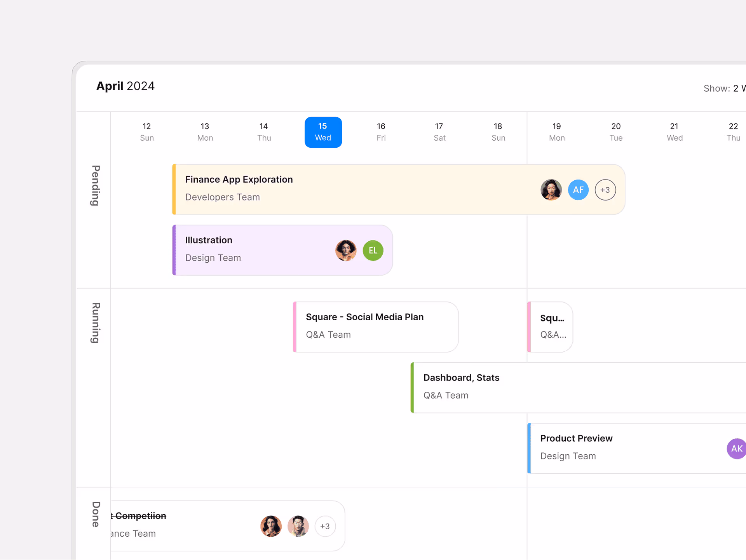Image resolution: width=746 pixels, height=560 pixels.
Task: Click the first avatar on the Done task
Action: point(271,526)
